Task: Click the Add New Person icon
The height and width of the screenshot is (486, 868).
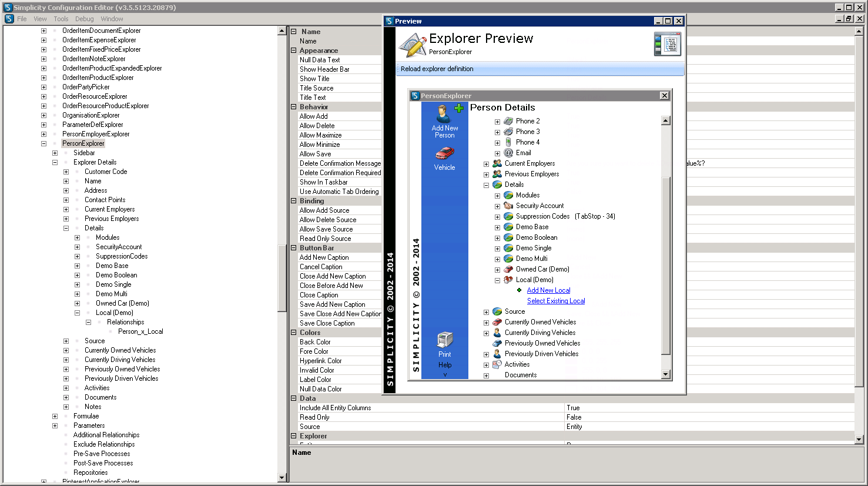Action: click(x=444, y=113)
